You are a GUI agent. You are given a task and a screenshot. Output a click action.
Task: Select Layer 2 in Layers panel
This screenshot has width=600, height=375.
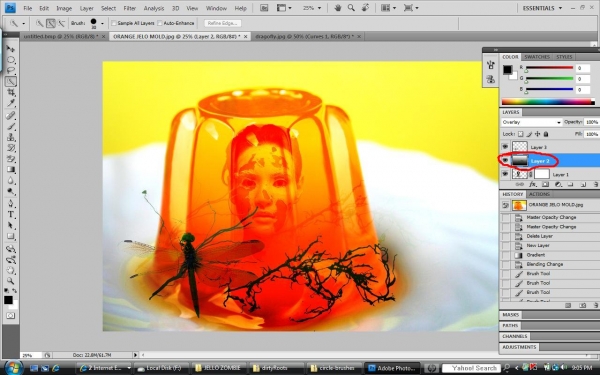549,161
